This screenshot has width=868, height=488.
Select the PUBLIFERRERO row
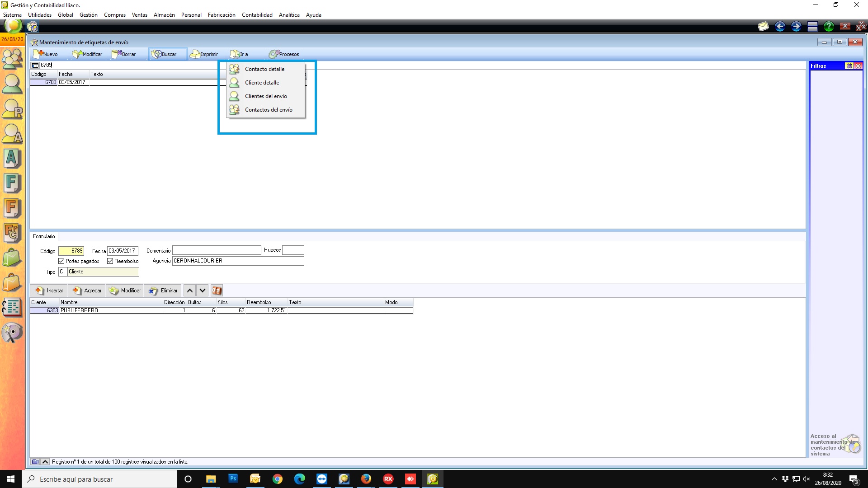pyautogui.click(x=222, y=310)
